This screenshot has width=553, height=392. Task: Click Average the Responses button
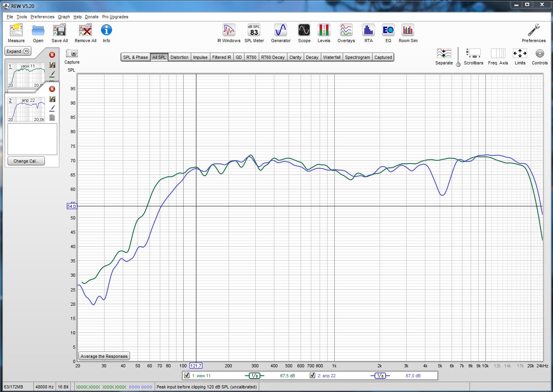pyautogui.click(x=104, y=356)
